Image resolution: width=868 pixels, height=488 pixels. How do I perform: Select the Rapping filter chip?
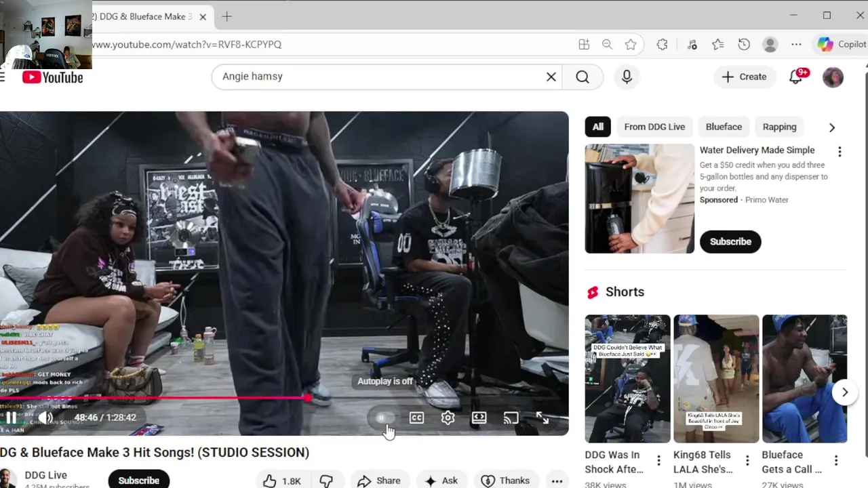point(779,127)
